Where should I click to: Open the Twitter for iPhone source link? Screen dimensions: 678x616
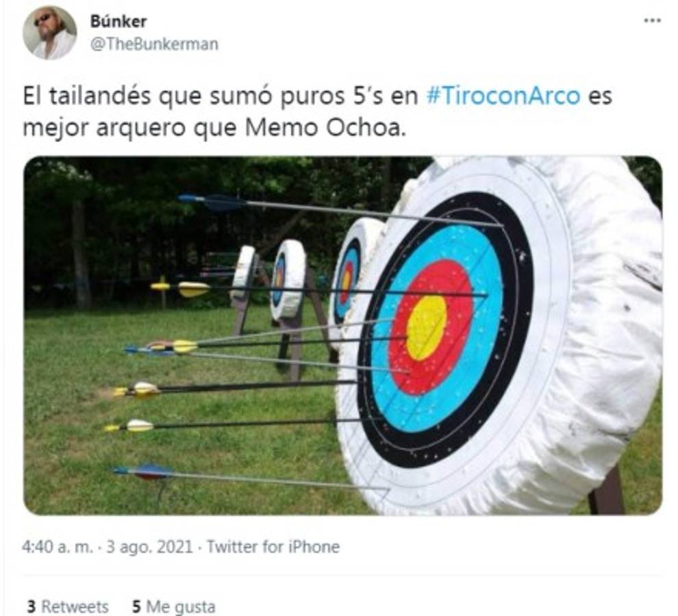pos(273,547)
